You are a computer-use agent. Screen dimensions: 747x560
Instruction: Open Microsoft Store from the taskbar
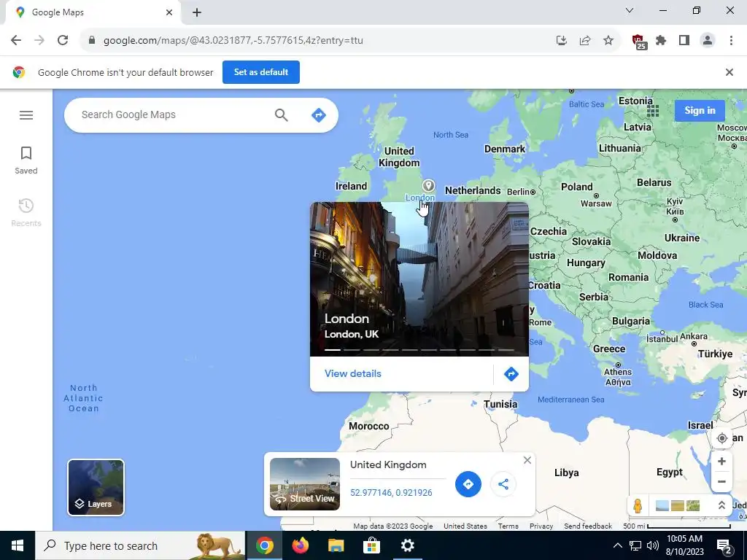pos(371,545)
